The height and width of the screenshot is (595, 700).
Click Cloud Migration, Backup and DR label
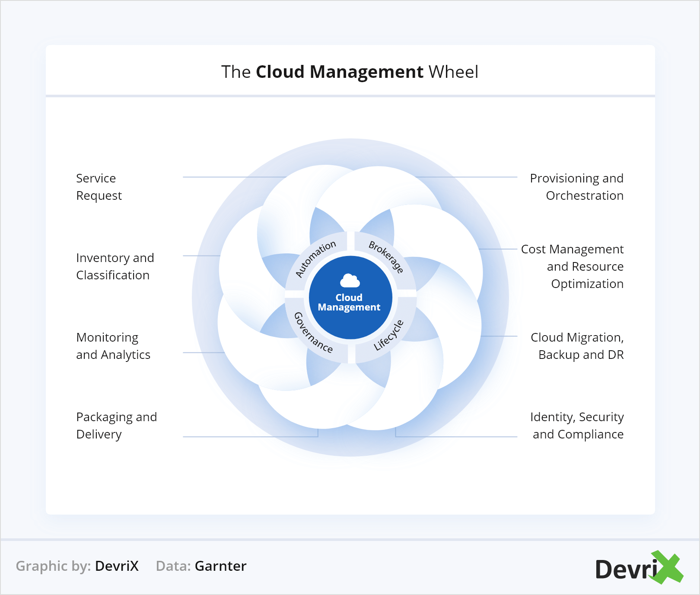(577, 346)
